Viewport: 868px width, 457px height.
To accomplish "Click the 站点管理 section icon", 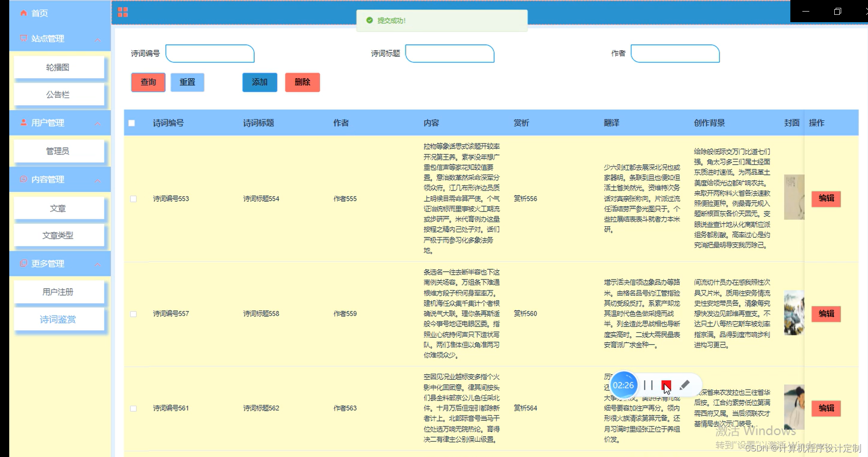I will 24,38.
